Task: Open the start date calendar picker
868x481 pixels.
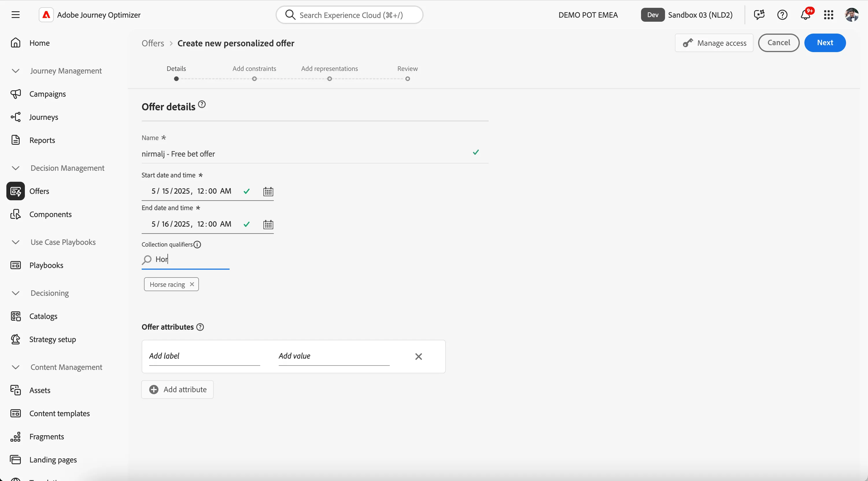Action: 268,192
